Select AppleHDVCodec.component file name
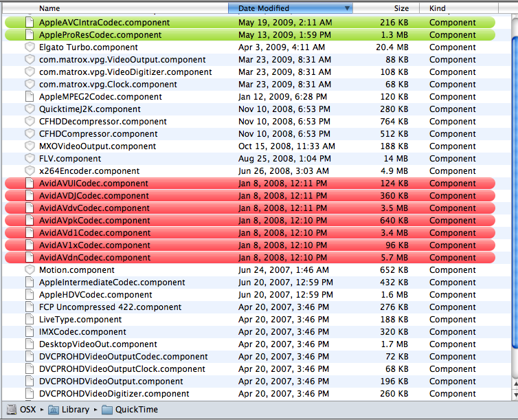The height and width of the screenshot is (420, 518). (95, 295)
